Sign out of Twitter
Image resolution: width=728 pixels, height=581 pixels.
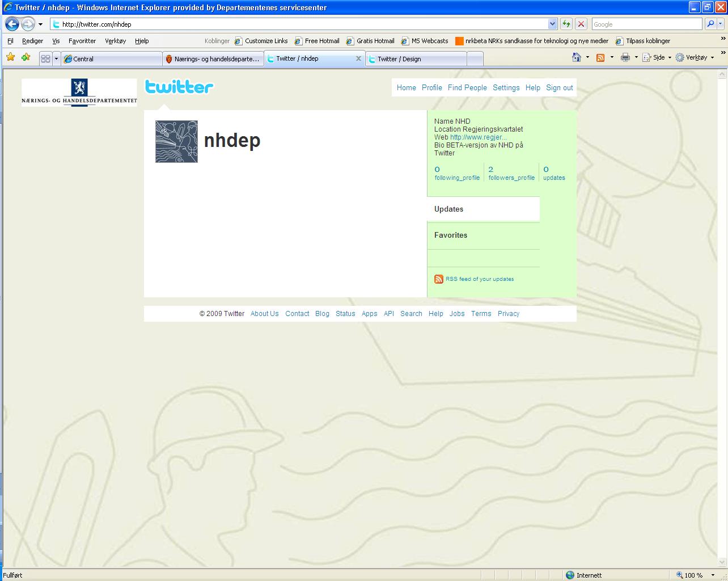pos(560,87)
